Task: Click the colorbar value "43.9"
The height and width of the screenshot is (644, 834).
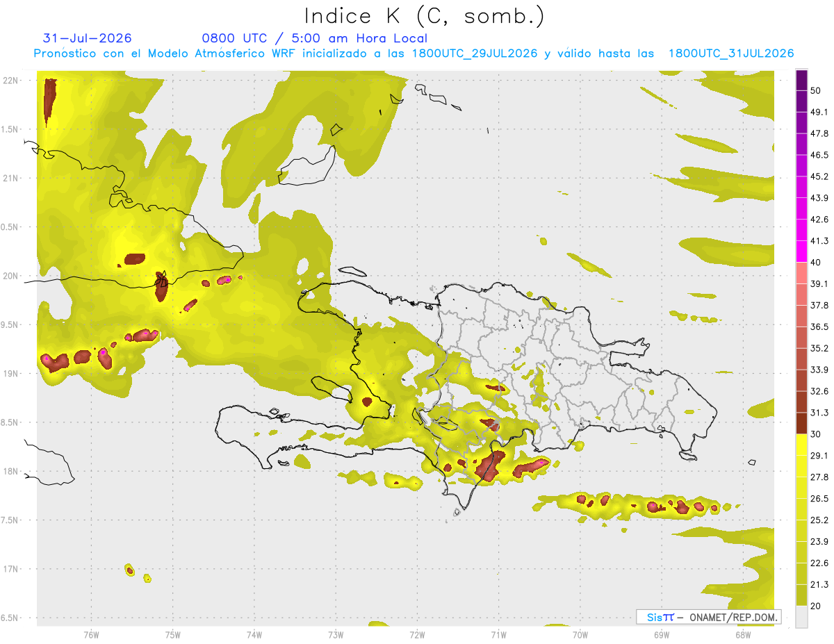Action: [x=819, y=198]
